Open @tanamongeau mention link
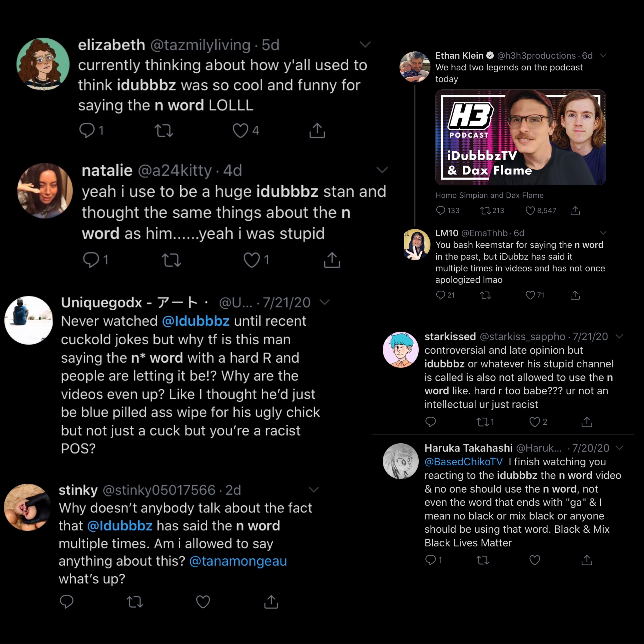 point(238,561)
